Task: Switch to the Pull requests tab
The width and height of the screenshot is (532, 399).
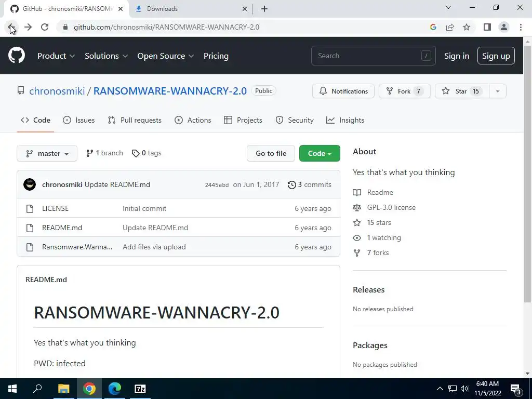Action: [135, 120]
